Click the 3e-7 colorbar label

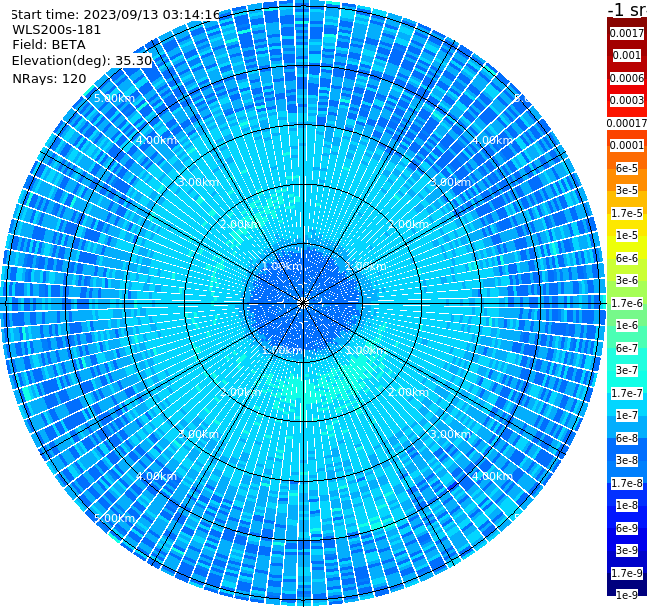click(x=627, y=370)
